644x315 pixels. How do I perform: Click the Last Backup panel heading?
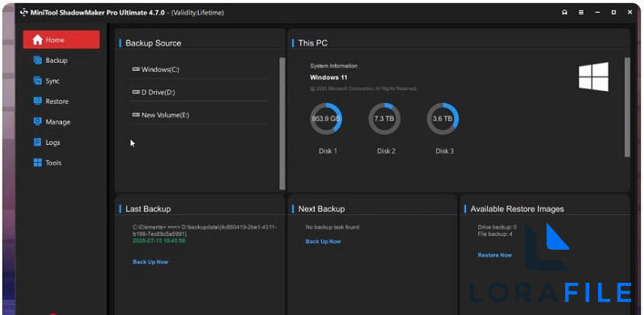tap(148, 209)
